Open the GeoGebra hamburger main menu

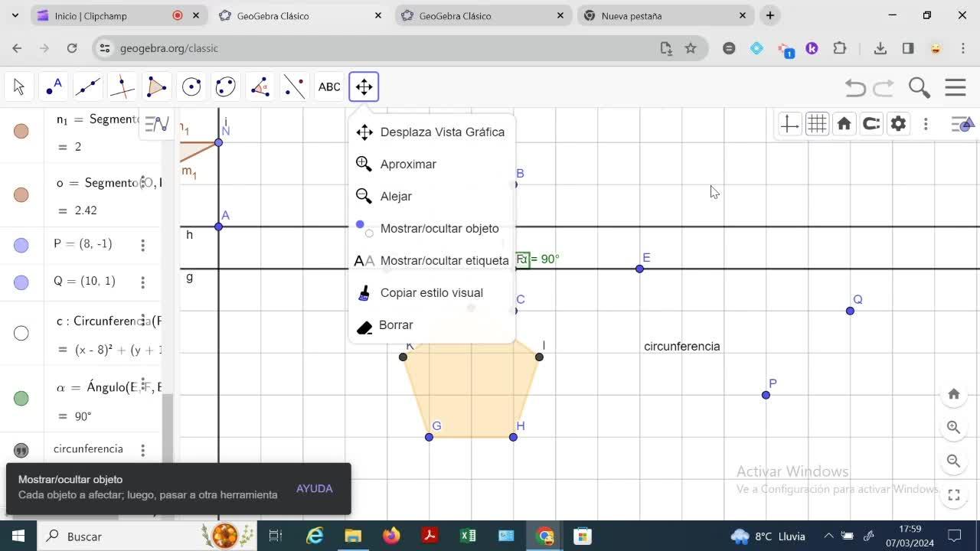(x=955, y=87)
